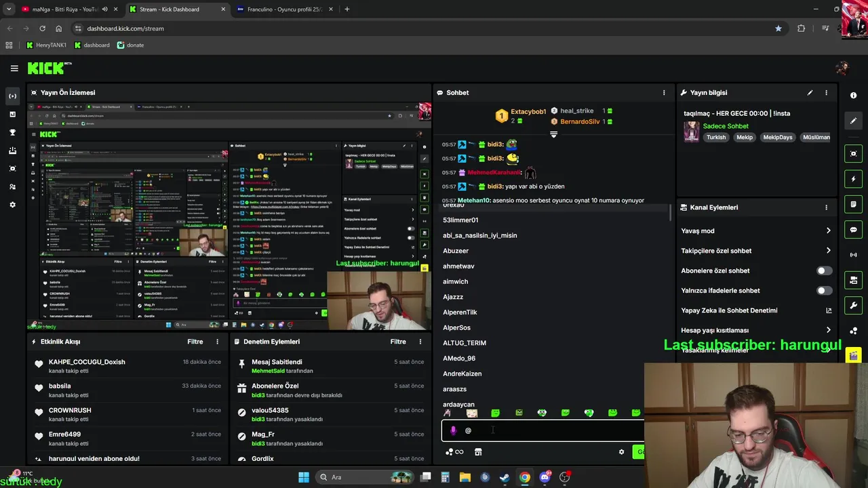Open more options for Denetim Eylemleri panel
868x488 pixels.
click(420, 342)
